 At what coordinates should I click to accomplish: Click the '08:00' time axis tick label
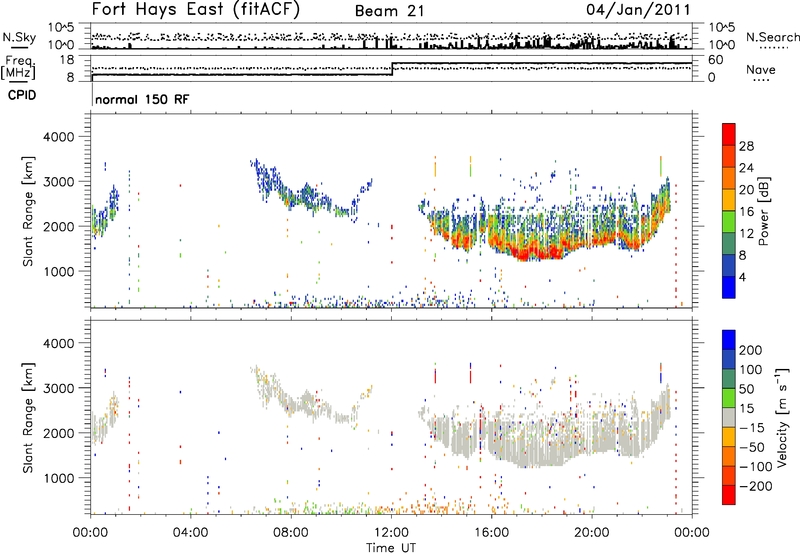click(x=291, y=533)
